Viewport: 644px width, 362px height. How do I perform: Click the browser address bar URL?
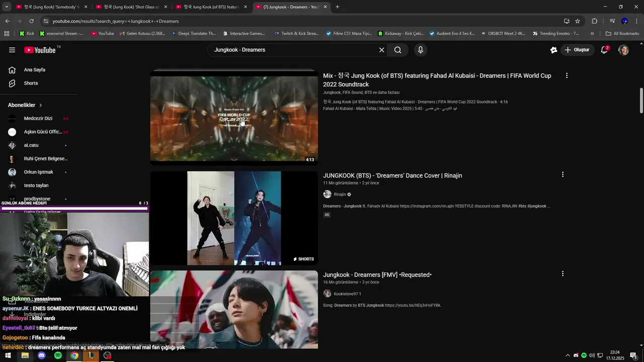click(x=116, y=21)
